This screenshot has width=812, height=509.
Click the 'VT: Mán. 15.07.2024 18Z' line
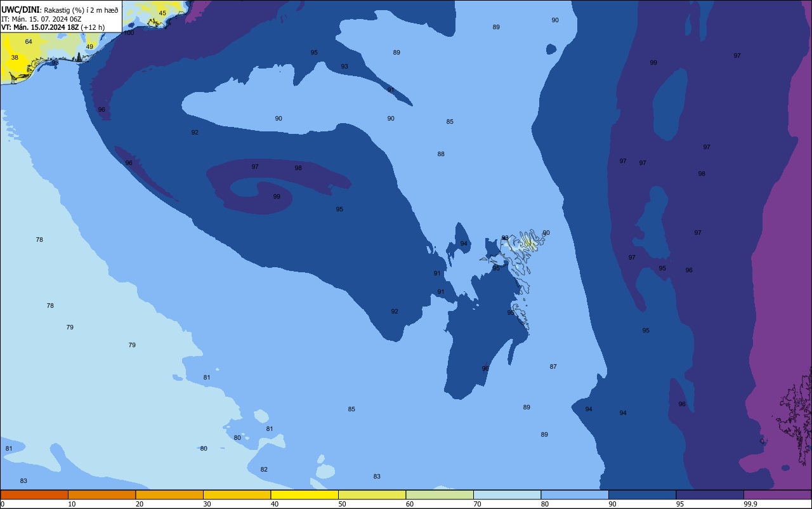coord(40,27)
